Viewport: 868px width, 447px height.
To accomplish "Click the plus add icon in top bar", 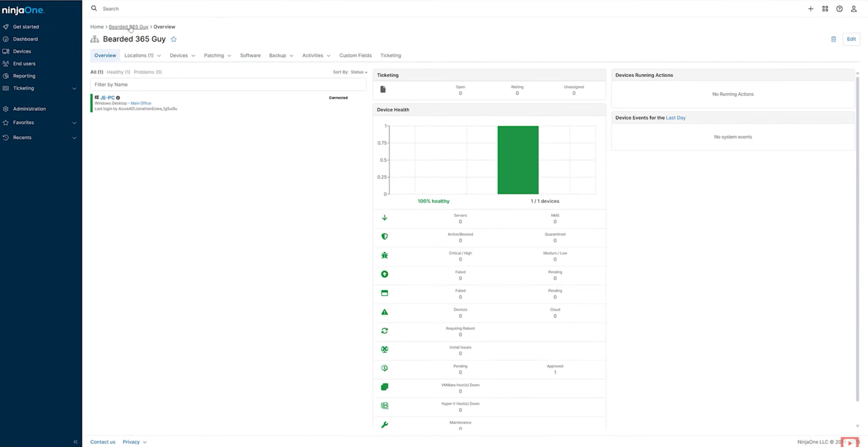I will (811, 9).
